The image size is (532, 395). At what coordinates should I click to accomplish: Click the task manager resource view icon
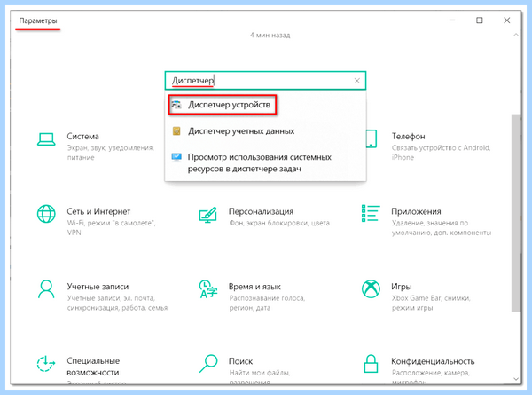[x=176, y=158]
